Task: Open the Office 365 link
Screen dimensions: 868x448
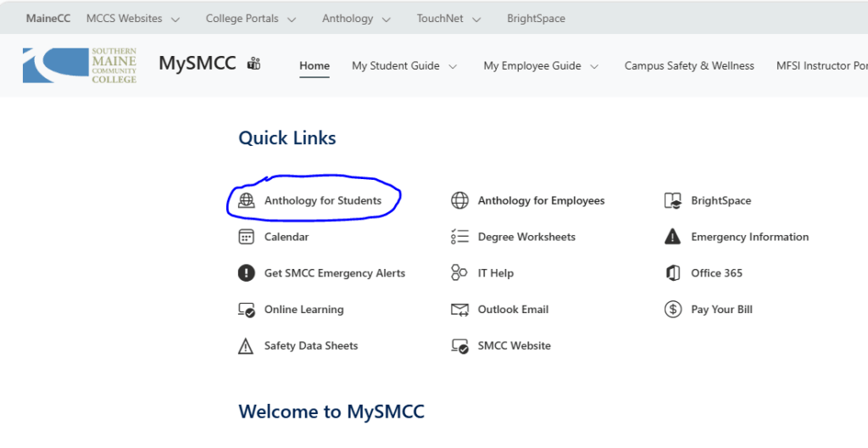Action: [717, 273]
